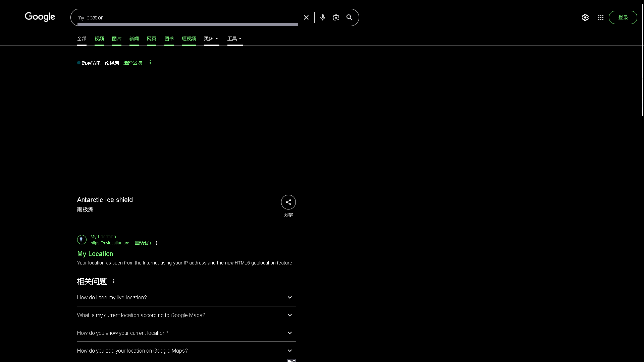Switch to the 图片 tab
This screenshot has height=362, width=644.
coord(116,39)
